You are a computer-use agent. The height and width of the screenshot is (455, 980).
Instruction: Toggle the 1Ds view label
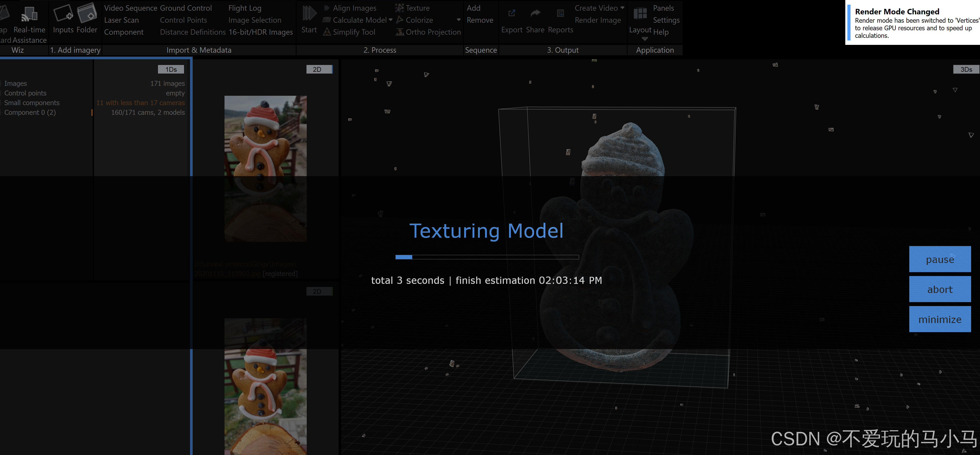[x=171, y=69]
